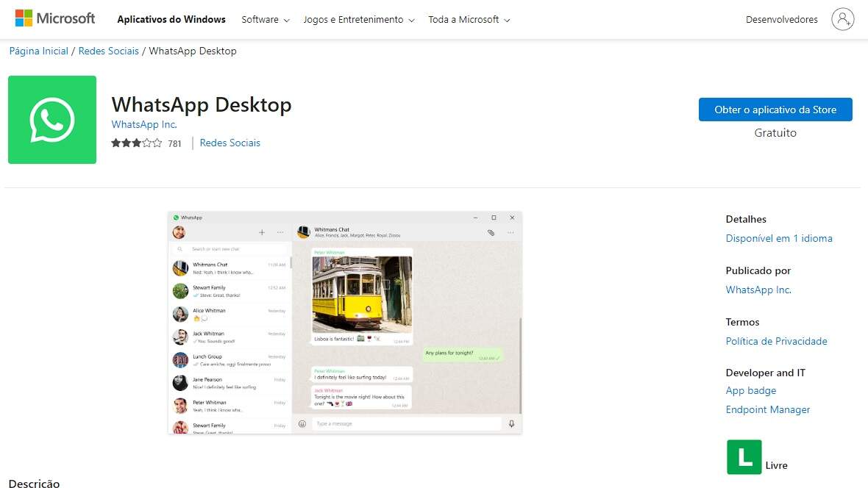This screenshot has height=488, width=868.
Task: Click WhatsApp Inc. under Publicado por
Action: (758, 290)
